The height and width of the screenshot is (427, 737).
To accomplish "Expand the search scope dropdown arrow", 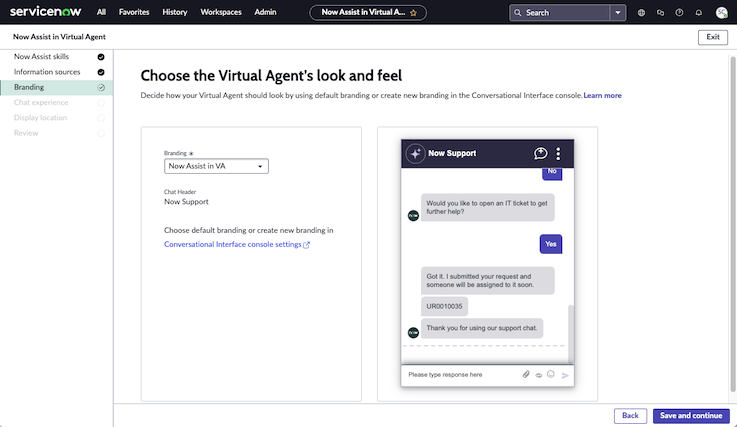I will 618,13.
